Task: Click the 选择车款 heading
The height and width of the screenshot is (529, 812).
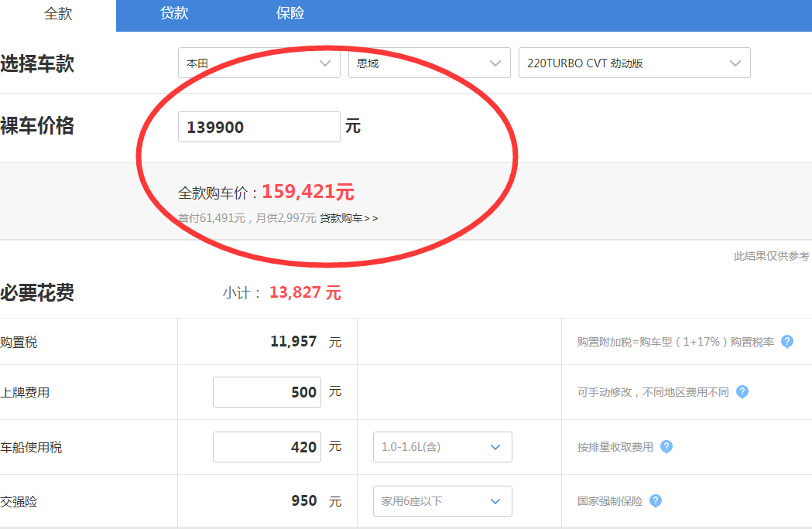Action: click(x=37, y=63)
